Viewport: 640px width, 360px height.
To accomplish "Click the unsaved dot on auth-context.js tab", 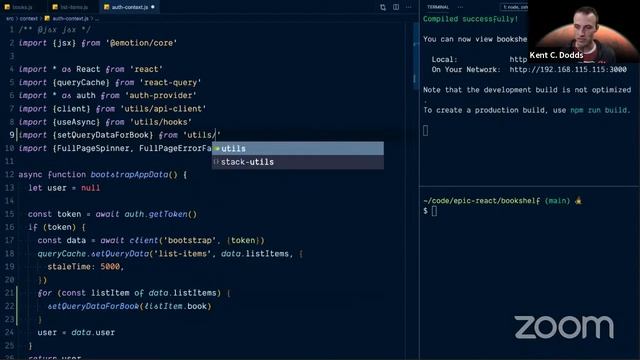I will [153, 7].
